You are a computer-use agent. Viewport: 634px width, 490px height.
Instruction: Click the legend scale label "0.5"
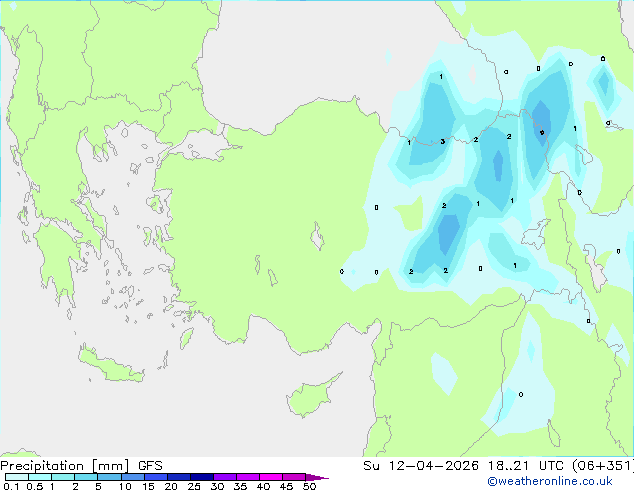pyautogui.click(x=35, y=486)
